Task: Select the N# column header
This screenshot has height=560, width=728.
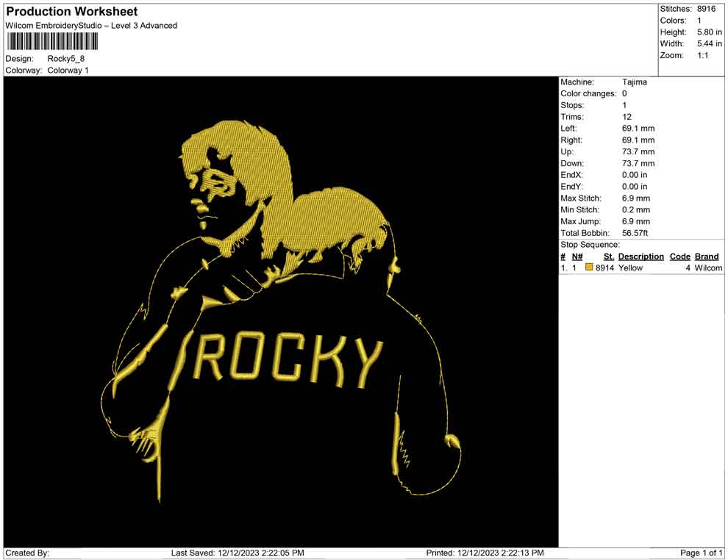Action: click(577, 256)
